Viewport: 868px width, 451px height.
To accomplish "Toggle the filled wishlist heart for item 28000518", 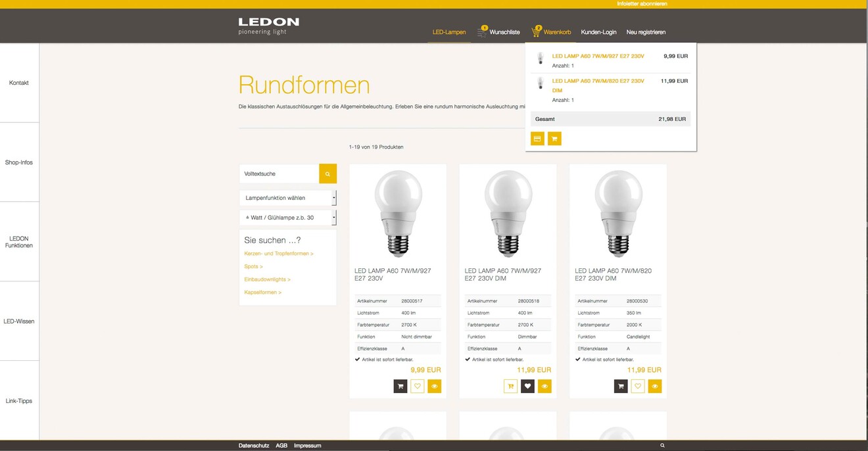I will pos(527,387).
